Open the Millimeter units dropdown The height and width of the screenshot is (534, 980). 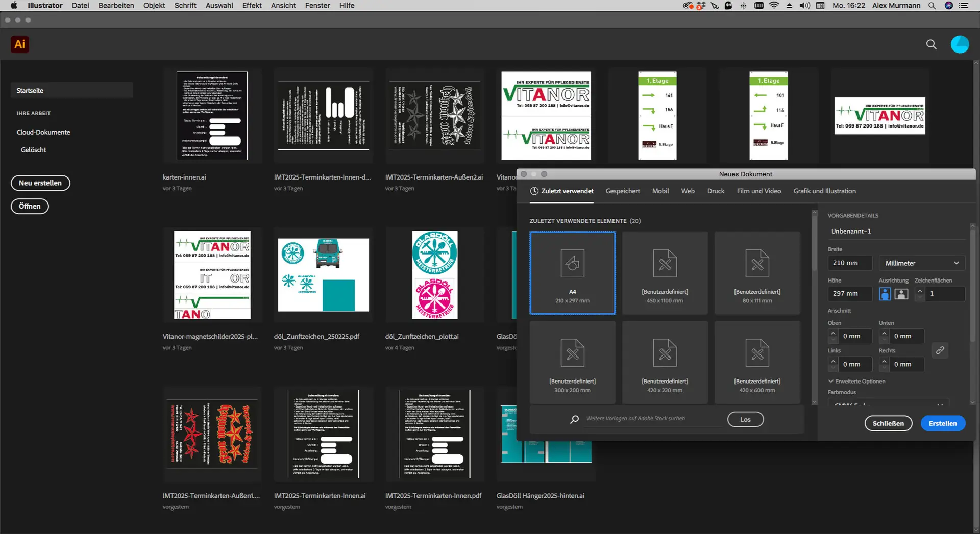click(921, 263)
